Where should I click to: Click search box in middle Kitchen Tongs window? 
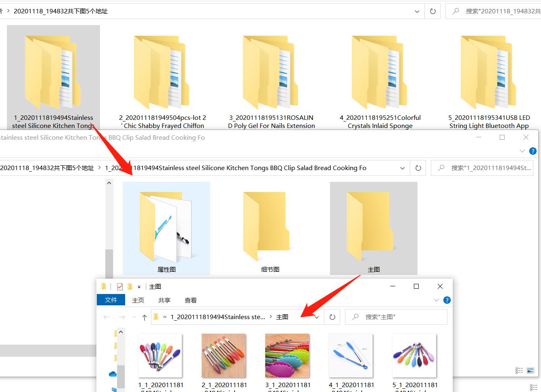482,168
